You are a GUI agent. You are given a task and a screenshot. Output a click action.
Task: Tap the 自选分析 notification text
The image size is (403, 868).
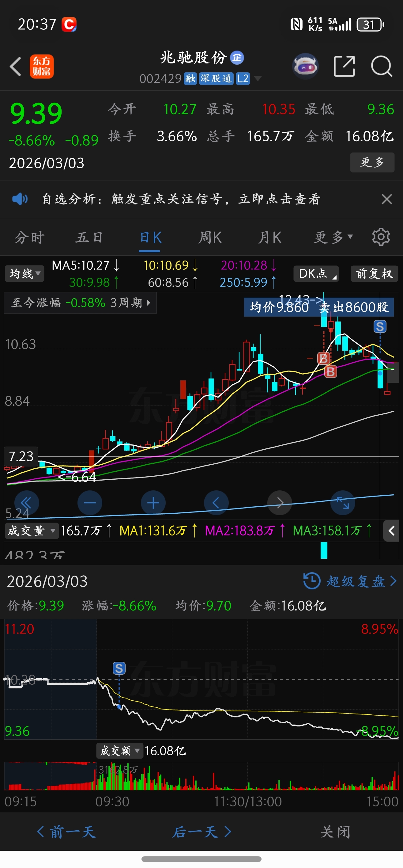pos(181,199)
